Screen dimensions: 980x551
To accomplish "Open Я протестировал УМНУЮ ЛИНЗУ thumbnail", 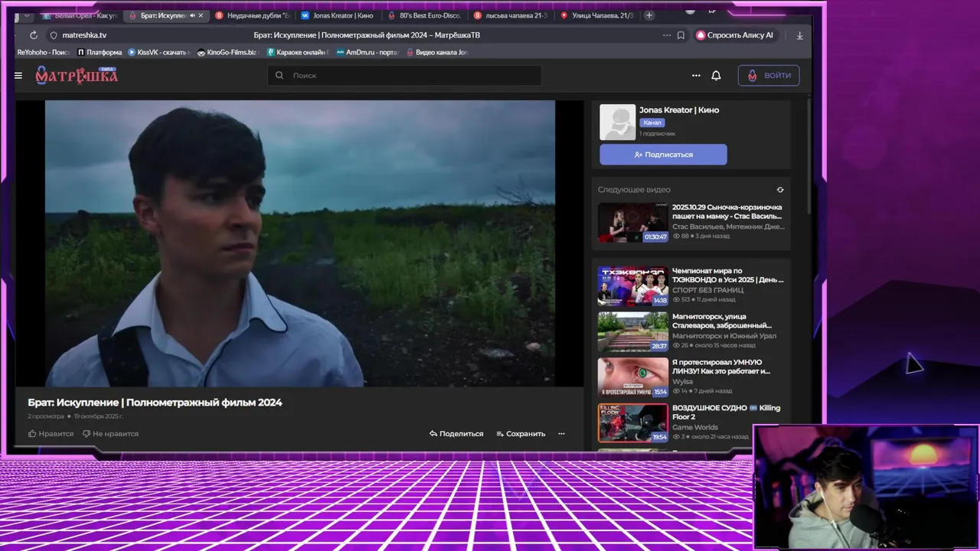I will (633, 377).
